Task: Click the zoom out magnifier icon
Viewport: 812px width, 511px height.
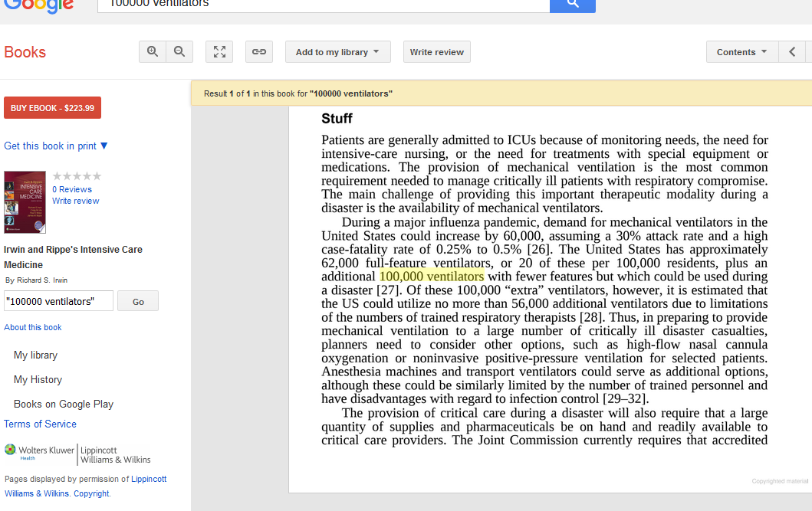Action: (x=179, y=52)
